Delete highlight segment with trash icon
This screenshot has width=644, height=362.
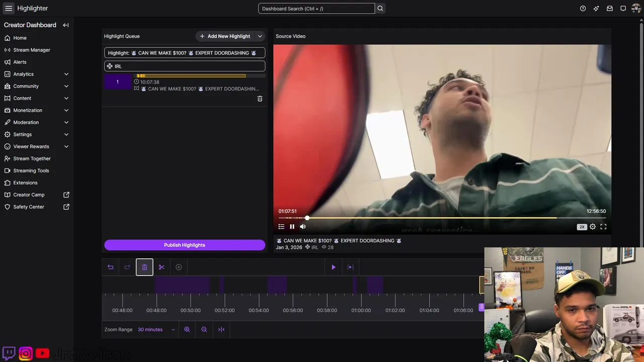click(260, 99)
